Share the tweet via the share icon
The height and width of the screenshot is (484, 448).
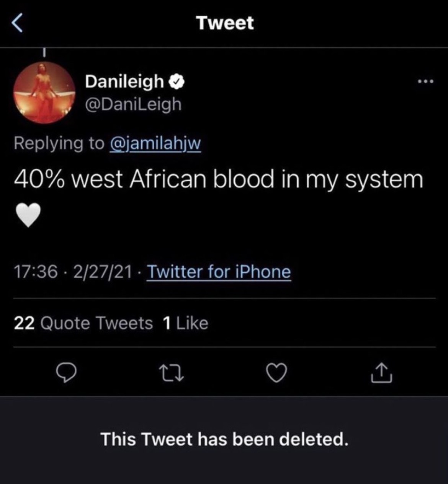click(x=381, y=373)
